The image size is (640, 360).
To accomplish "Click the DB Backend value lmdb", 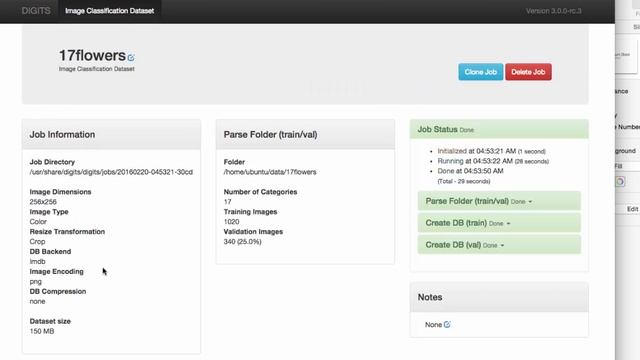I will (37, 261).
